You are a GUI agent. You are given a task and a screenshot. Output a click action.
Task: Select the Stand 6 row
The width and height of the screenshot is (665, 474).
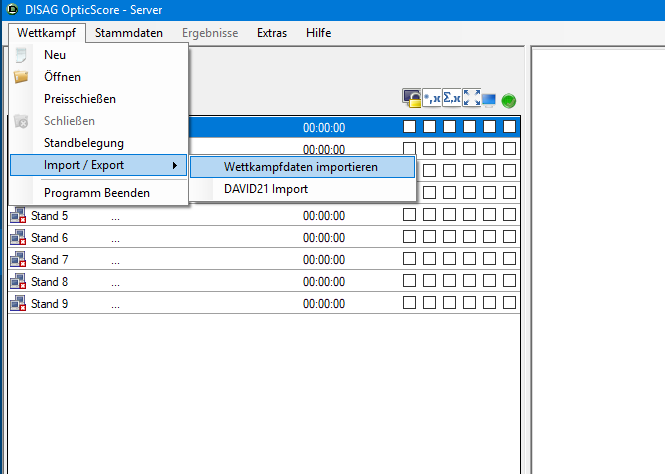coord(200,238)
